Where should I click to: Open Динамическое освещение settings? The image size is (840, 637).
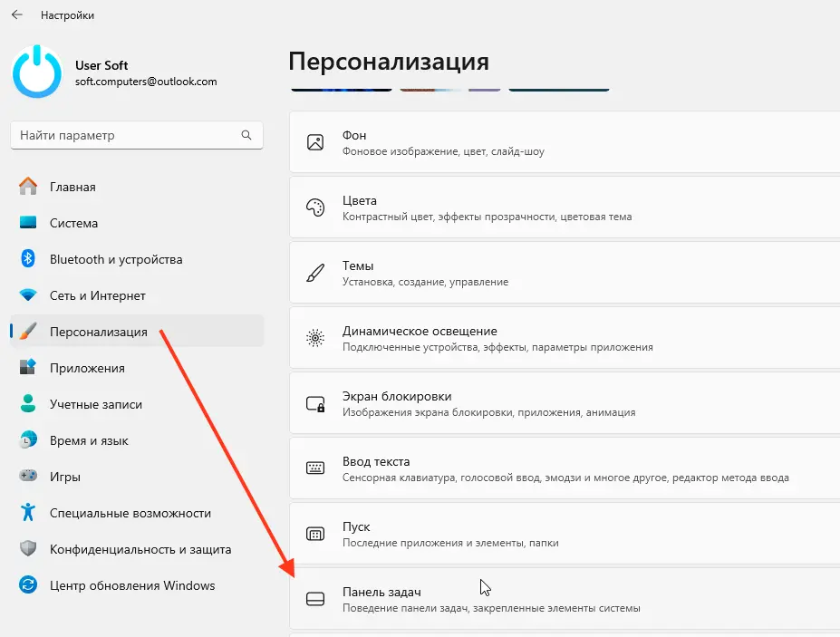565,338
